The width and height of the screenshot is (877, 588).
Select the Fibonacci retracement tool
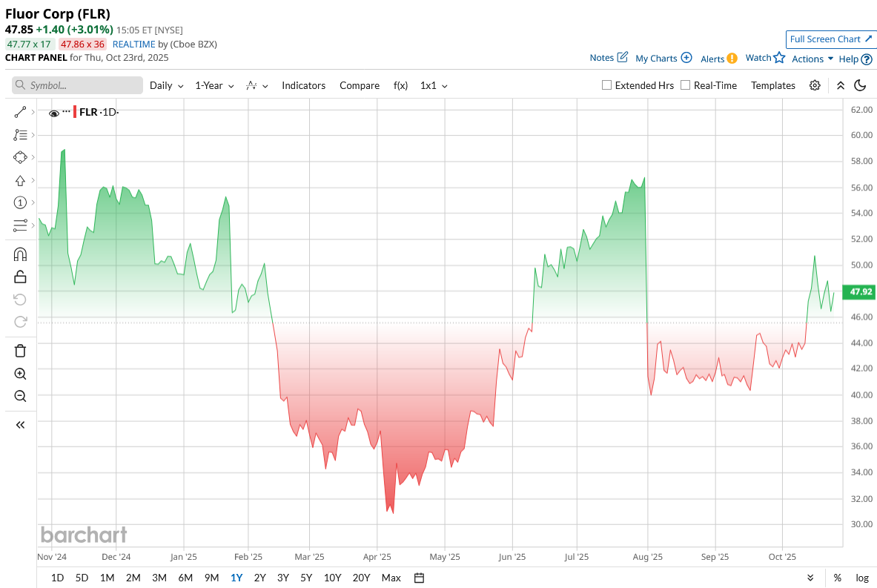click(20, 135)
